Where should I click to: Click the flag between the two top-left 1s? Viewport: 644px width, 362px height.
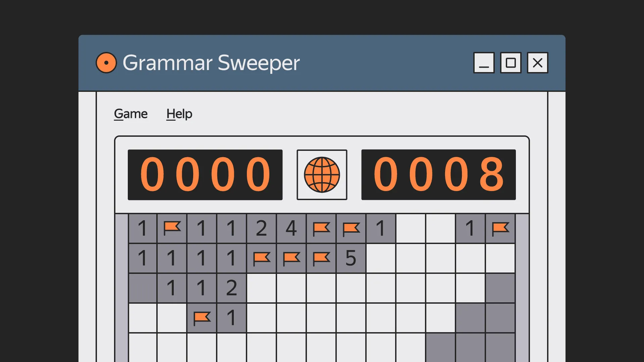[x=172, y=229]
